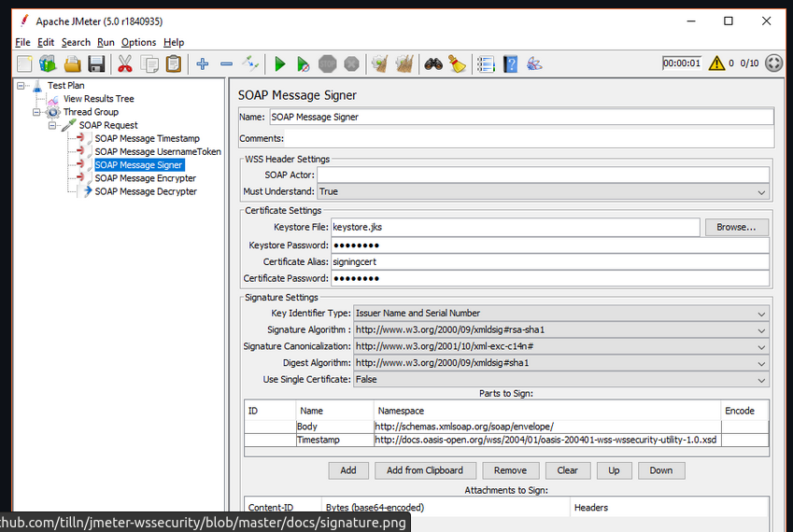Click the feather plugin icon in toolbar
Screen dimensions: 793x532
pyautogui.click(x=534, y=64)
